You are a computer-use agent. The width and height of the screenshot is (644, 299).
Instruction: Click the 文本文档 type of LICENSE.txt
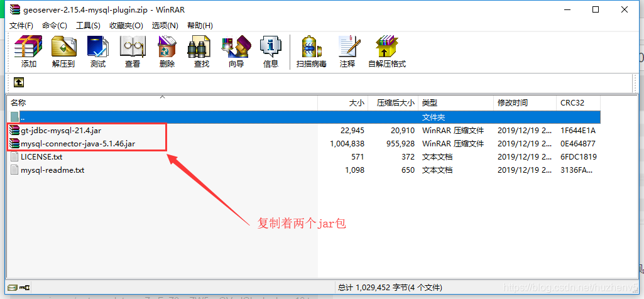point(437,157)
